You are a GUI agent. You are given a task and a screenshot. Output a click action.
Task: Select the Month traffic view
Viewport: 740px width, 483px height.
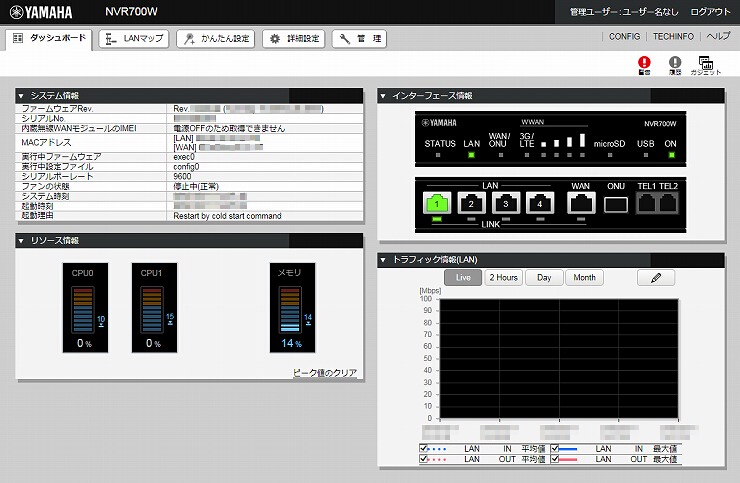point(584,278)
